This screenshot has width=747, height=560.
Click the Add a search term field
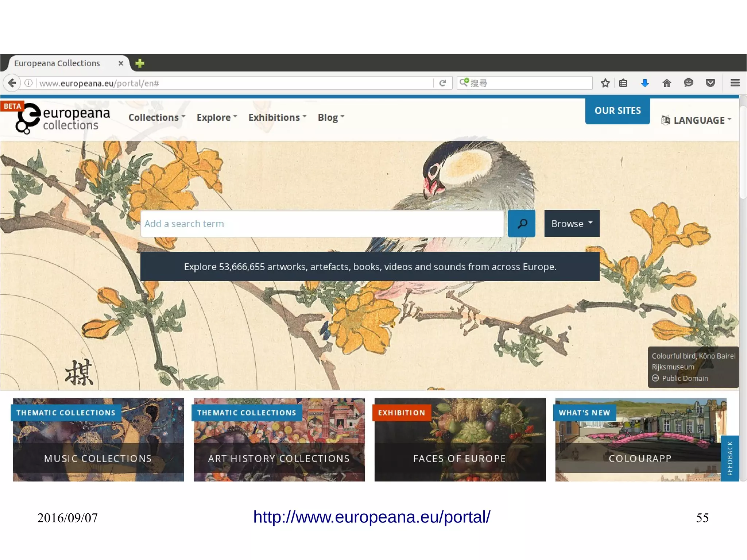(x=322, y=223)
